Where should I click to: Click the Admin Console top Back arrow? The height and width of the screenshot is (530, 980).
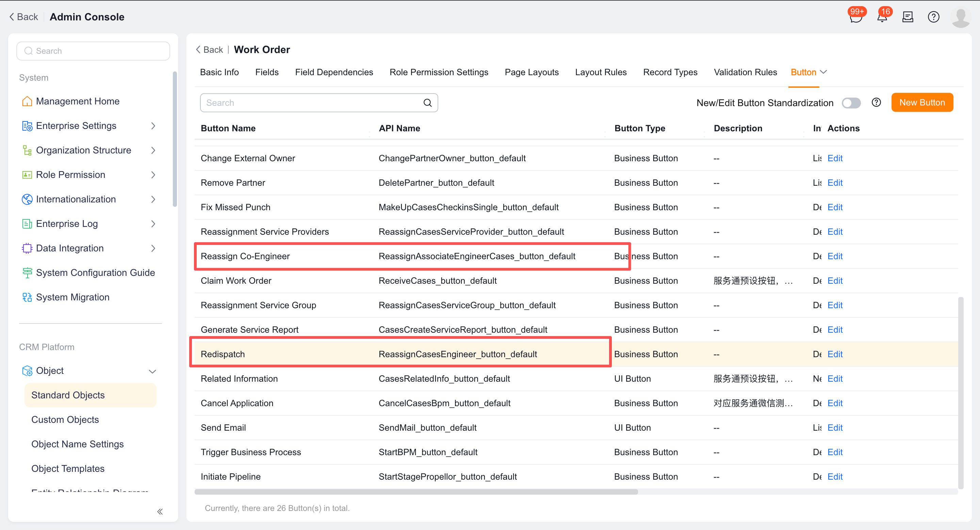point(12,17)
